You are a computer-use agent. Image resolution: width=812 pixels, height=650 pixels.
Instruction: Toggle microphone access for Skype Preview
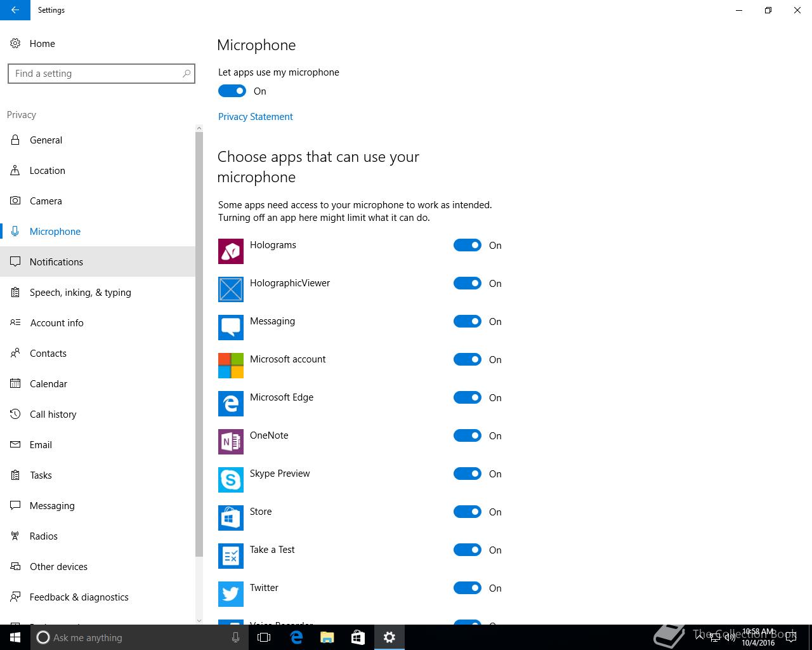(x=468, y=474)
